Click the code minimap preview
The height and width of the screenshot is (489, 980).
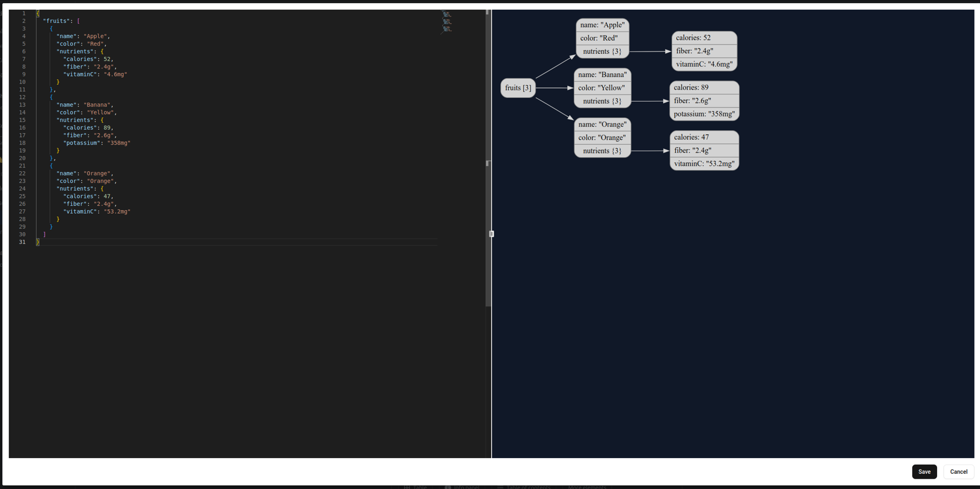(x=447, y=22)
